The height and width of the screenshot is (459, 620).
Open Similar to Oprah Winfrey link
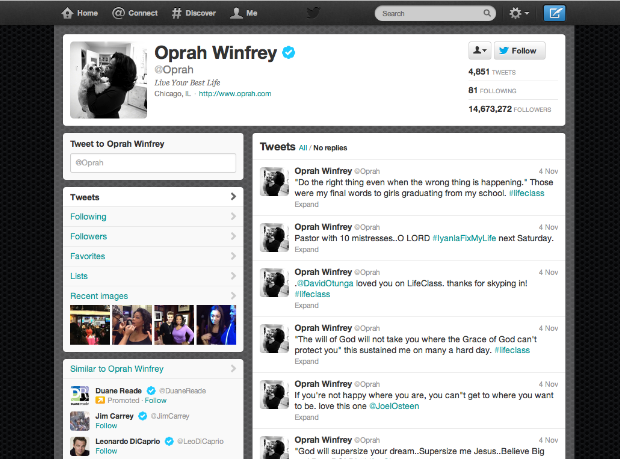tap(117, 369)
